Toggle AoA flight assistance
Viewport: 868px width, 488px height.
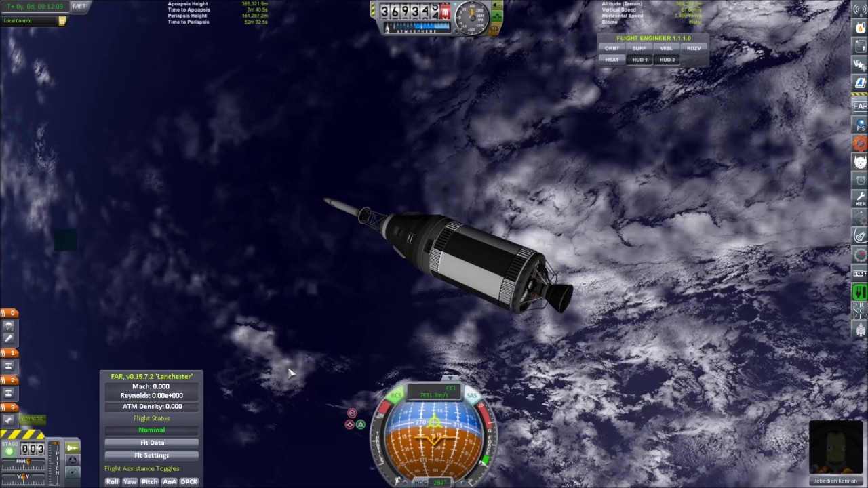170,481
